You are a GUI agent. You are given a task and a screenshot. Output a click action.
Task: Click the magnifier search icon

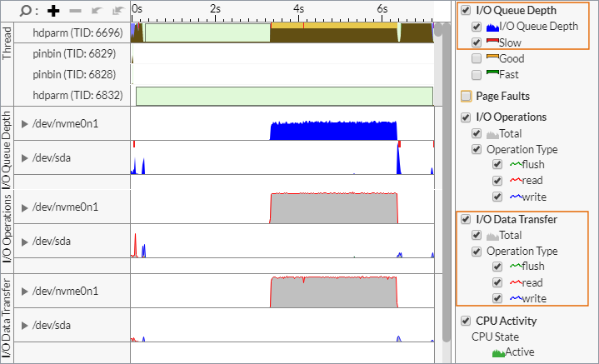tap(28, 11)
